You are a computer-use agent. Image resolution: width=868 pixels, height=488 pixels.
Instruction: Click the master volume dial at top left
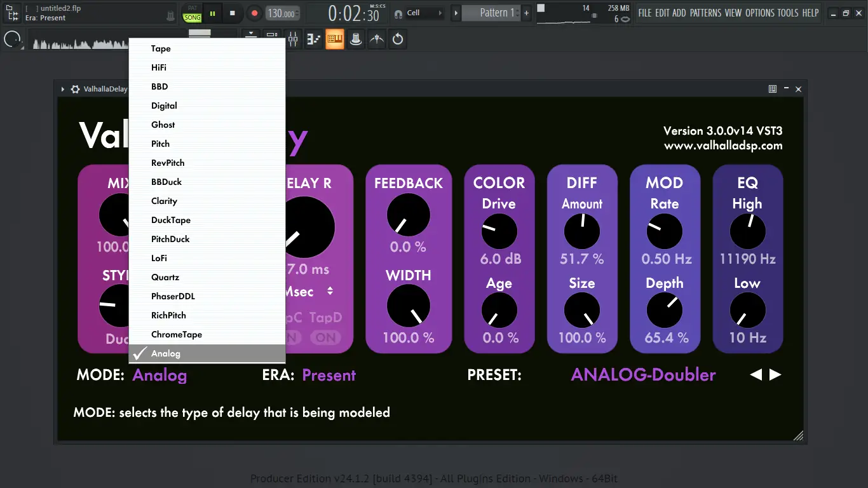click(x=13, y=39)
